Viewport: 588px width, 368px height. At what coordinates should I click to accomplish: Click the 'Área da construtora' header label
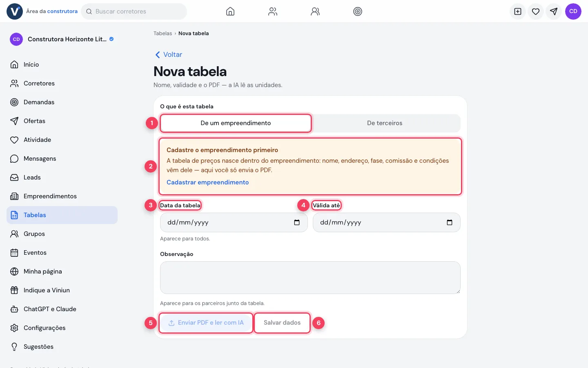pyautogui.click(x=52, y=11)
